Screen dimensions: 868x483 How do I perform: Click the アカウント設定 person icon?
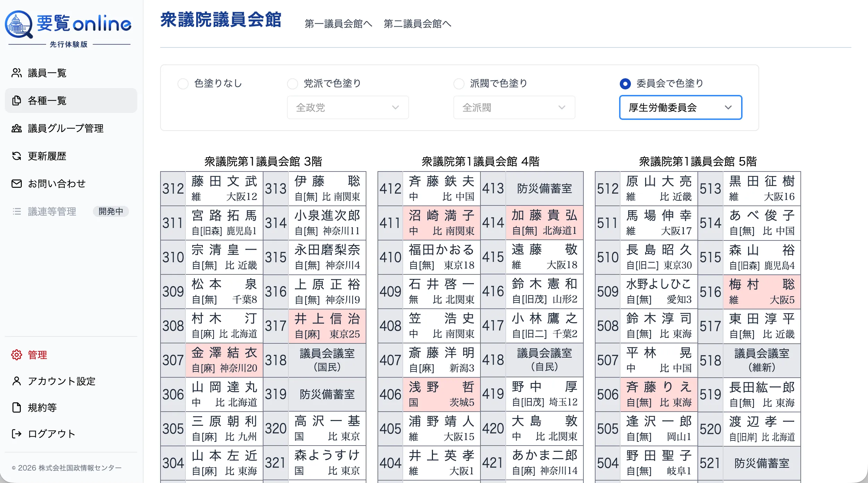(17, 381)
